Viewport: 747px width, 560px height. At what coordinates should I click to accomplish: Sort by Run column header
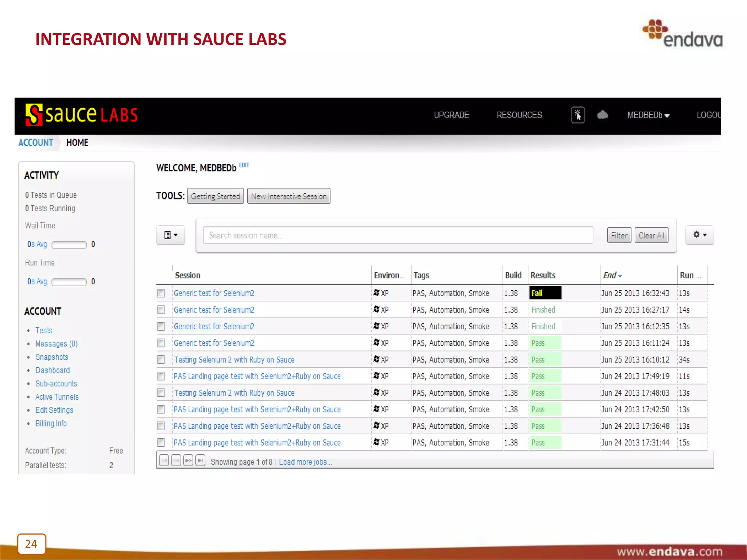(x=690, y=276)
